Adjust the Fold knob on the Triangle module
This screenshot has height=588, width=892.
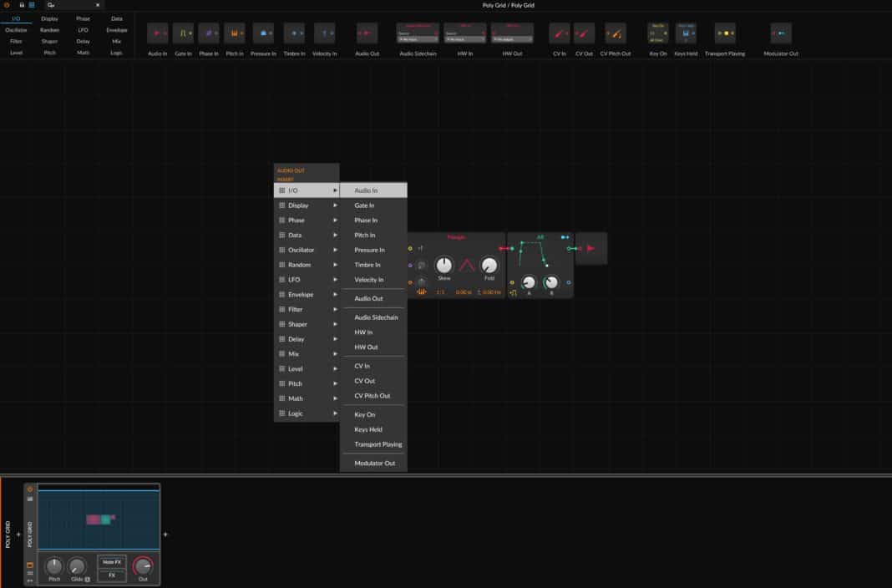[490, 264]
